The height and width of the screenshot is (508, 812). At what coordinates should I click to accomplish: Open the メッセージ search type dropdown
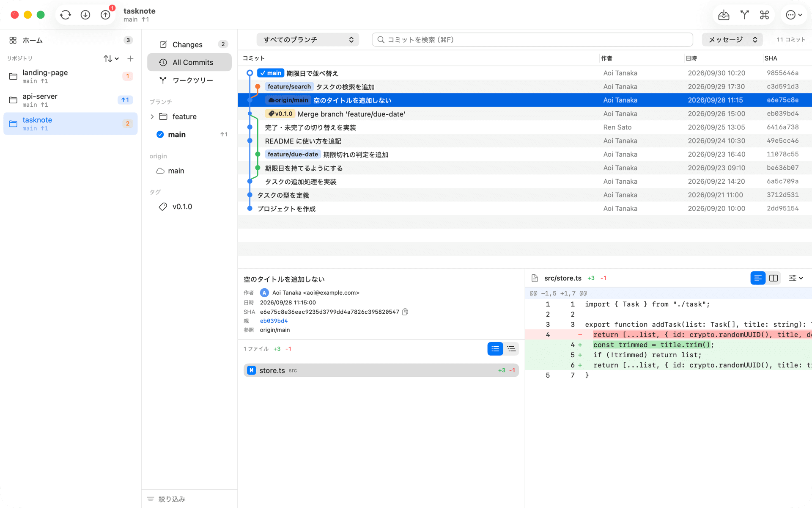point(732,39)
